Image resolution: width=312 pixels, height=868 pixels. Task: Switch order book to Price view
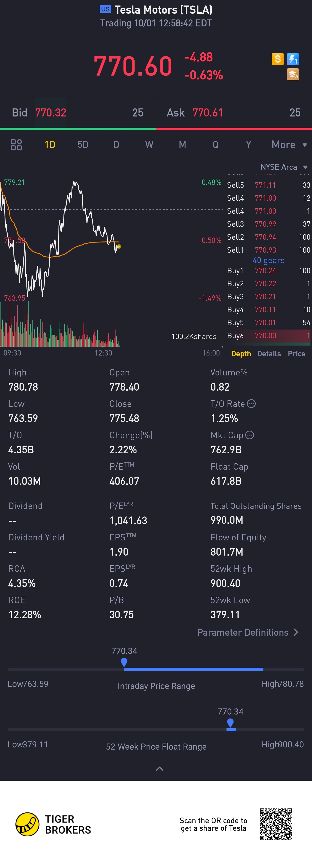click(296, 354)
